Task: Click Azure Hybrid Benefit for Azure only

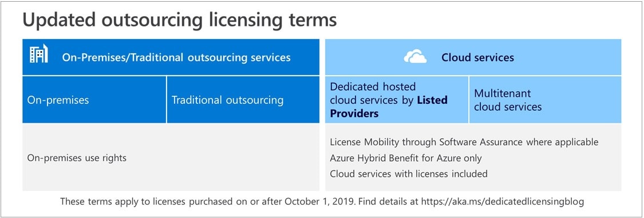Action: tap(406, 158)
